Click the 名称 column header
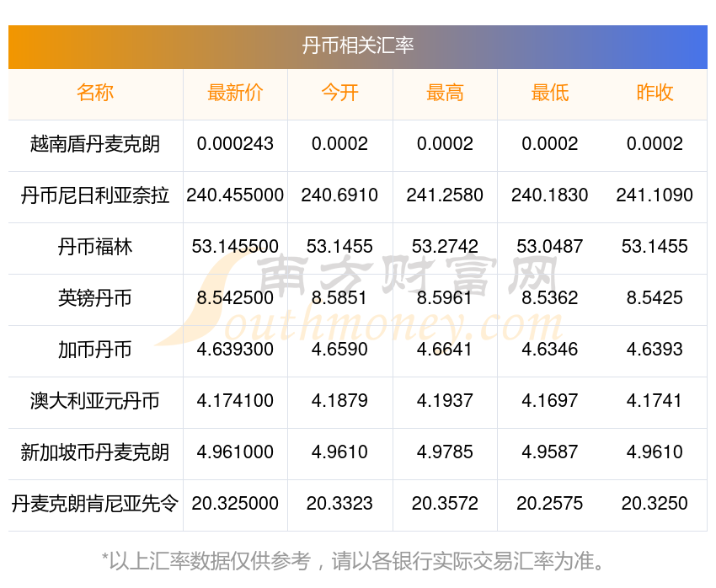Screen dimensions: 716x588 (95, 93)
